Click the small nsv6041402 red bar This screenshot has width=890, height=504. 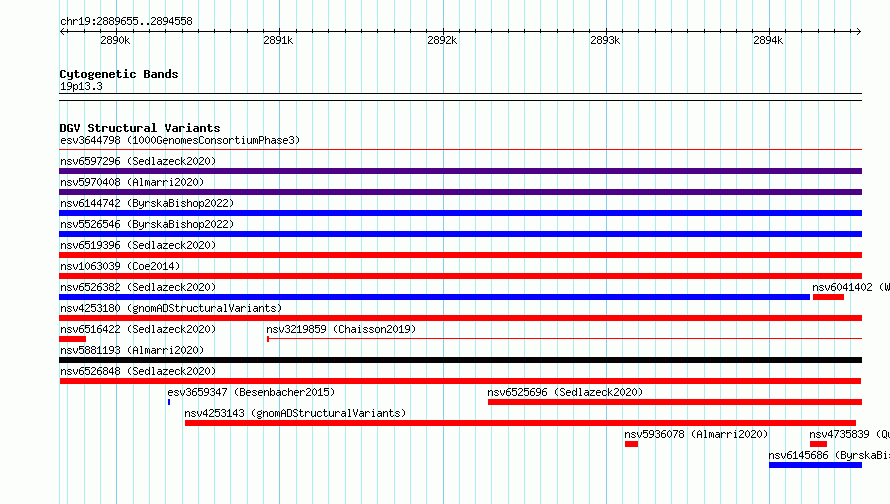point(828,297)
